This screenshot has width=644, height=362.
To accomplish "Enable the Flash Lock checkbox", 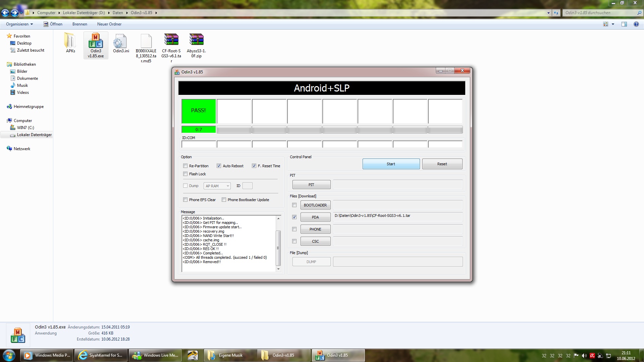I will (x=185, y=174).
